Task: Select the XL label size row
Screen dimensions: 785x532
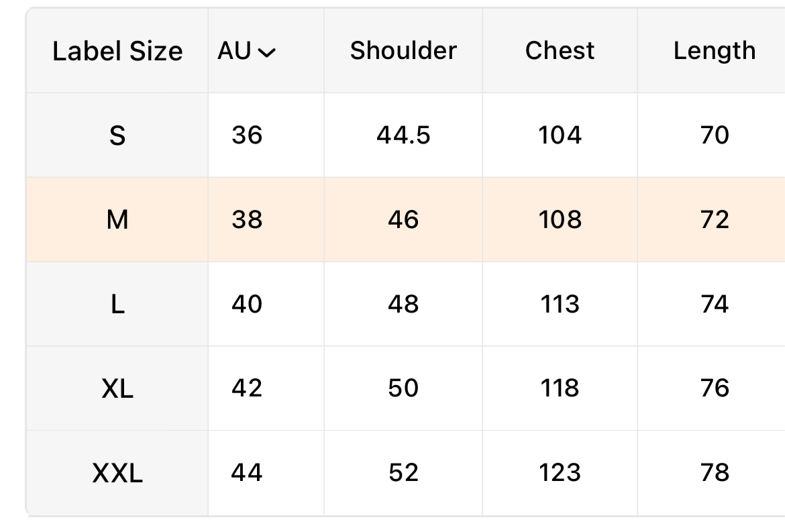Action: point(117,388)
